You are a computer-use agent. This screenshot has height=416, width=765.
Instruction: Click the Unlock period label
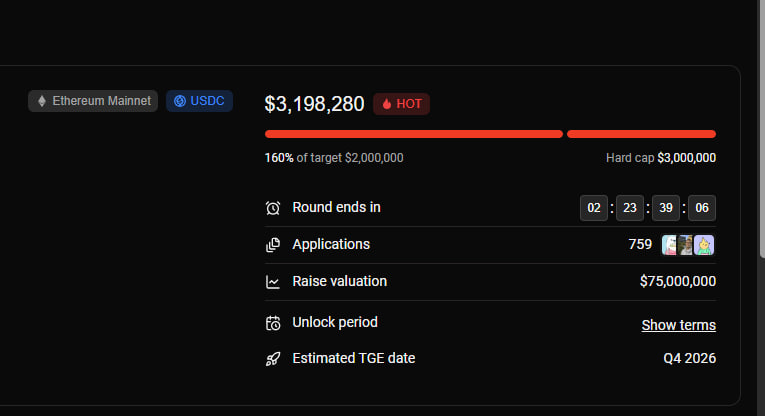[335, 322]
